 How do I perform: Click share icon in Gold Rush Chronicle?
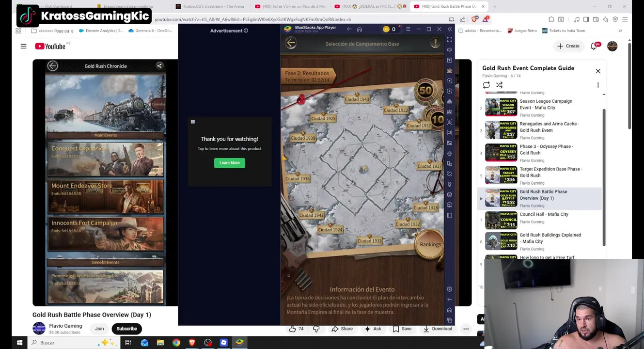[x=159, y=65]
